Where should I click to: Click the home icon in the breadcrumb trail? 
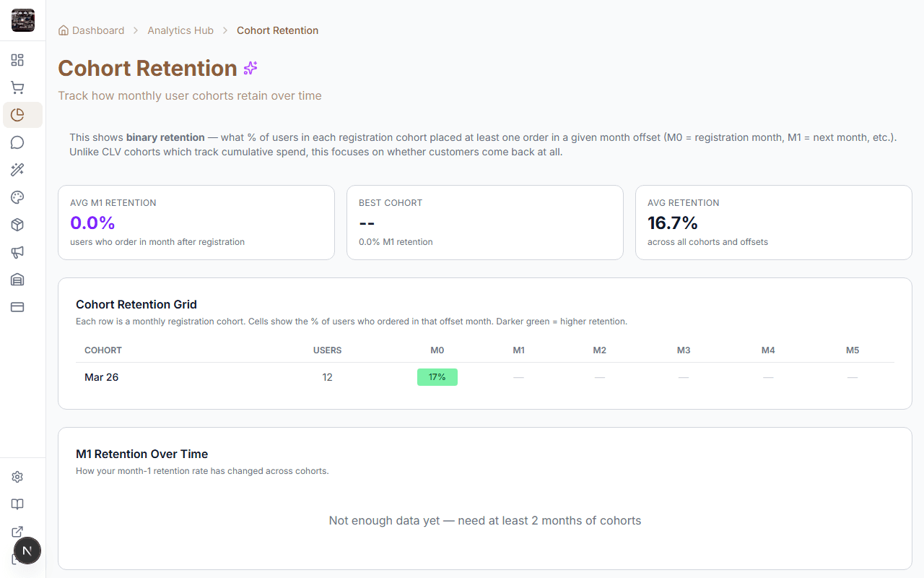tap(63, 30)
